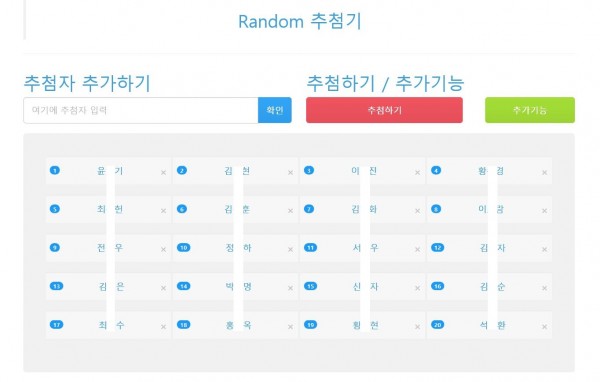Select participant card number 9

[x=108, y=248]
